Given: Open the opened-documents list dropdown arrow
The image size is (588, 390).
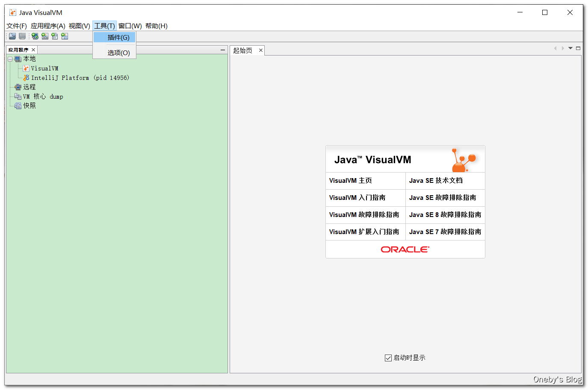Looking at the screenshot, I should click(x=570, y=48).
